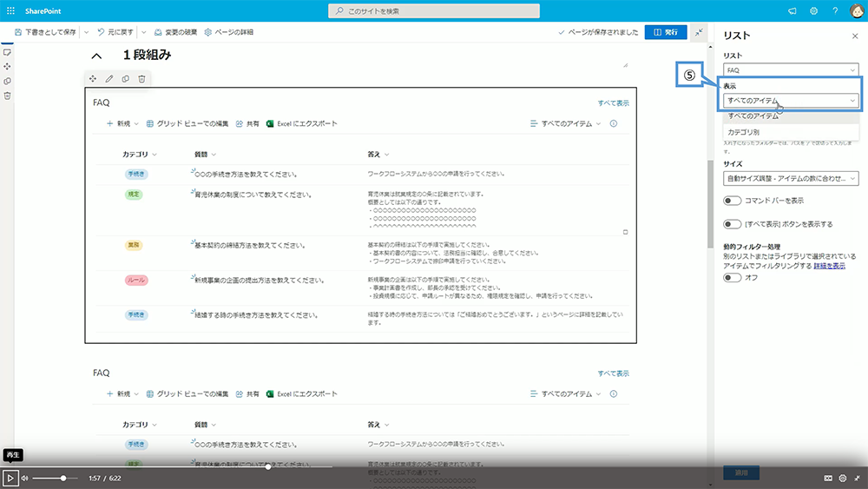Open ページの詳細 command
Viewport: 868px width, 489px height.
click(x=228, y=32)
